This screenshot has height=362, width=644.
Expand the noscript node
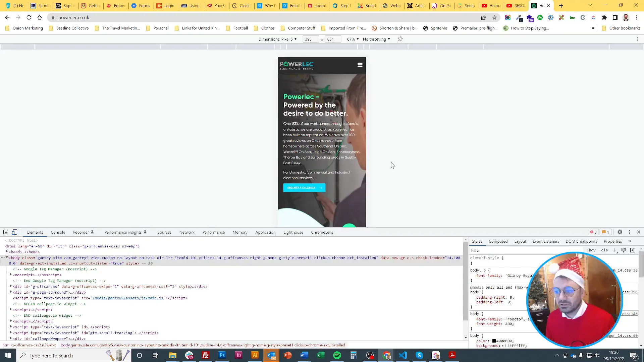(x=11, y=275)
